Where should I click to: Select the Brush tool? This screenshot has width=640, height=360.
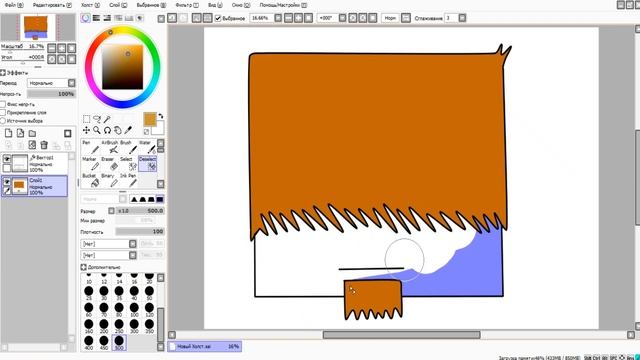(x=128, y=147)
